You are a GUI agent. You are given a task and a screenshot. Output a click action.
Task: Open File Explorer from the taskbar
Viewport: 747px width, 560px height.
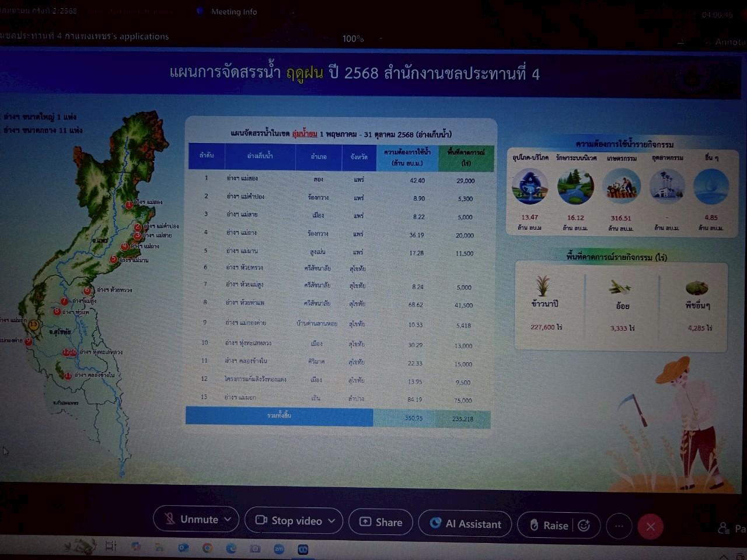click(160, 548)
